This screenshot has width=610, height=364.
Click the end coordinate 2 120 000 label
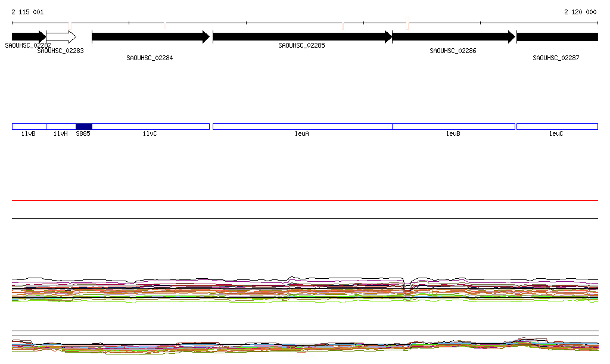[x=580, y=12]
